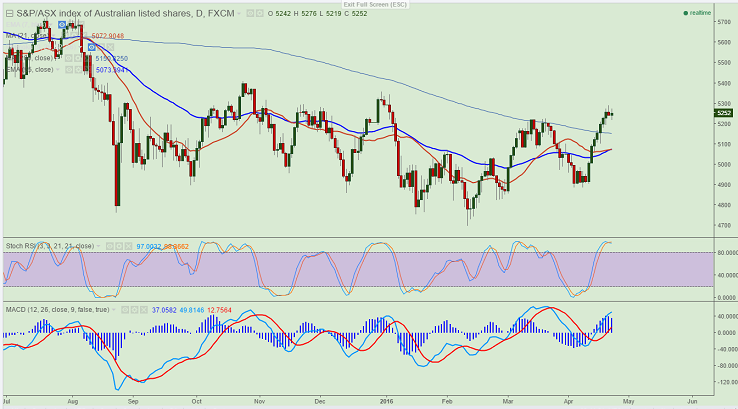Screen dimensions: 738x409
Task: Toggle blue eye icon below MA (21) row
Action: pos(91,47)
